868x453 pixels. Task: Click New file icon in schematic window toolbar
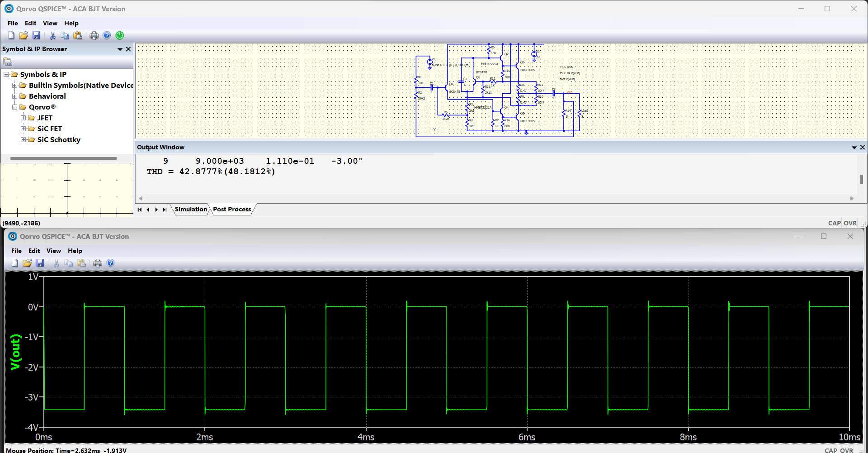click(x=11, y=35)
